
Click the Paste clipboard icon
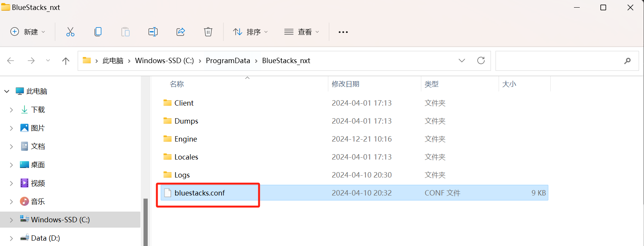point(126,32)
